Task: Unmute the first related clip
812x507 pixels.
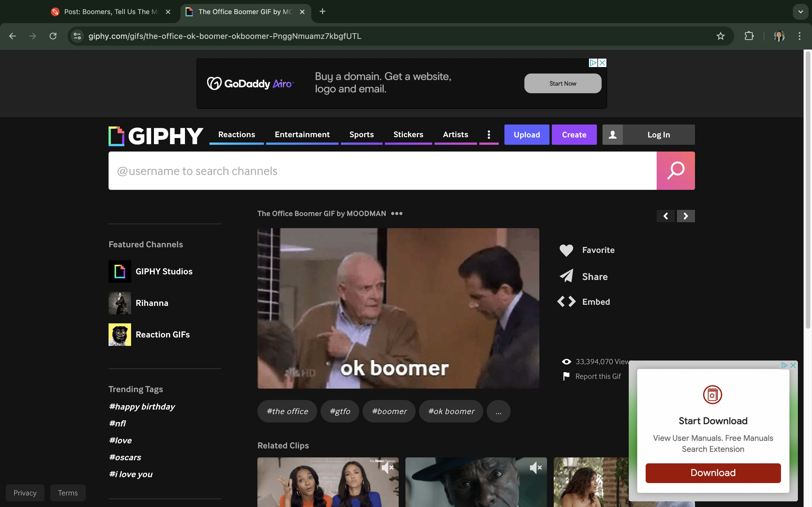Action: pyautogui.click(x=388, y=468)
